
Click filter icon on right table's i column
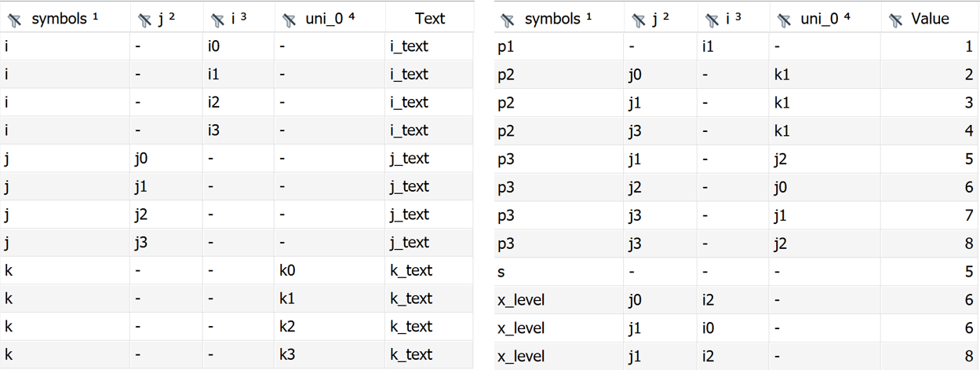pos(711,20)
